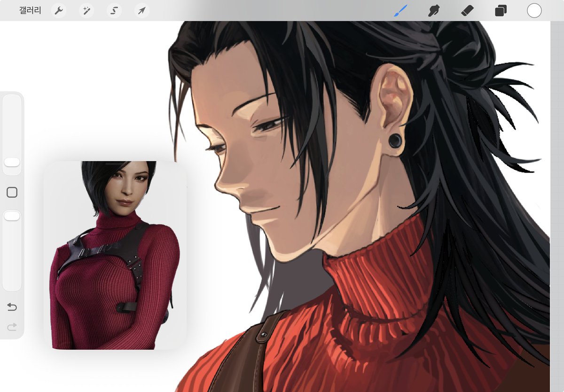The width and height of the screenshot is (564, 392).
Task: Redo the last undone action
Action: coord(12,327)
